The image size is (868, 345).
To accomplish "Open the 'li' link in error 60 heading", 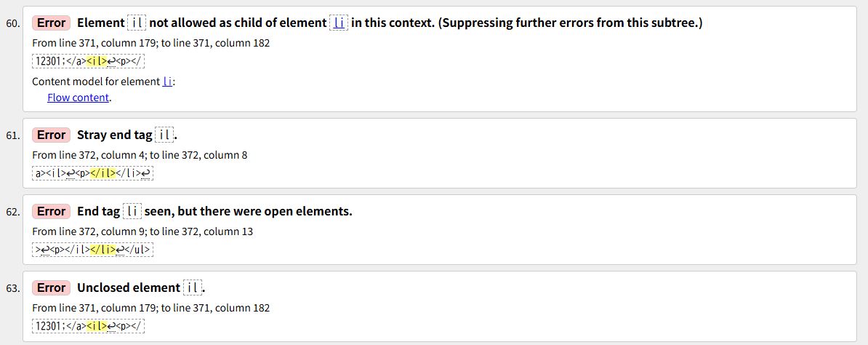I will point(339,23).
